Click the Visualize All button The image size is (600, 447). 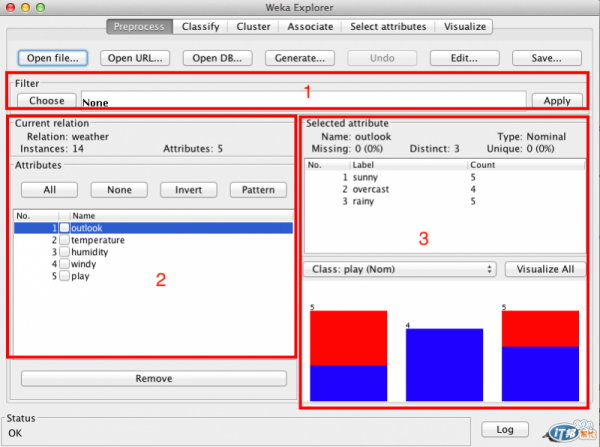[x=545, y=269]
